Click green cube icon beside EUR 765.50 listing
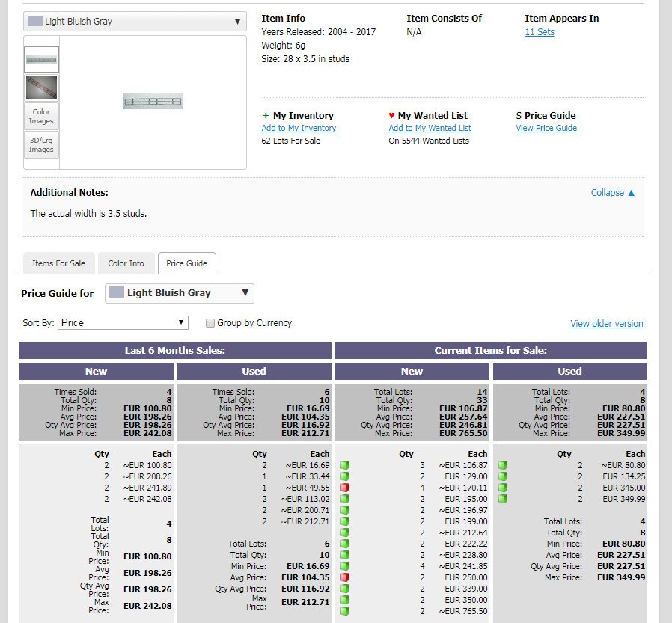Screen dimensions: 672x623 [x=345, y=611]
